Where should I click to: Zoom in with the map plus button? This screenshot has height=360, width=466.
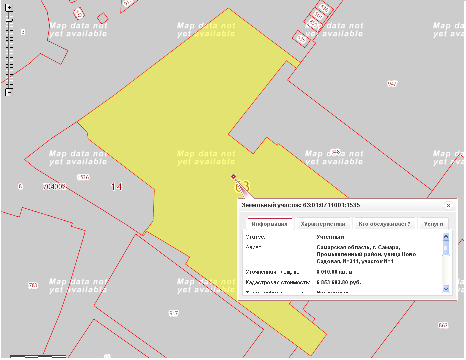click(x=10, y=8)
